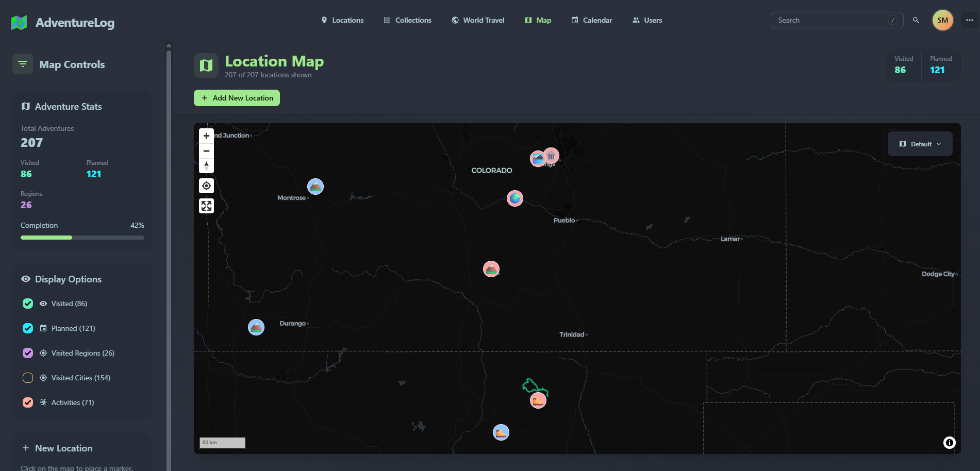Click the Map Controls filter icon
Image resolution: width=980 pixels, height=471 pixels.
23,64
